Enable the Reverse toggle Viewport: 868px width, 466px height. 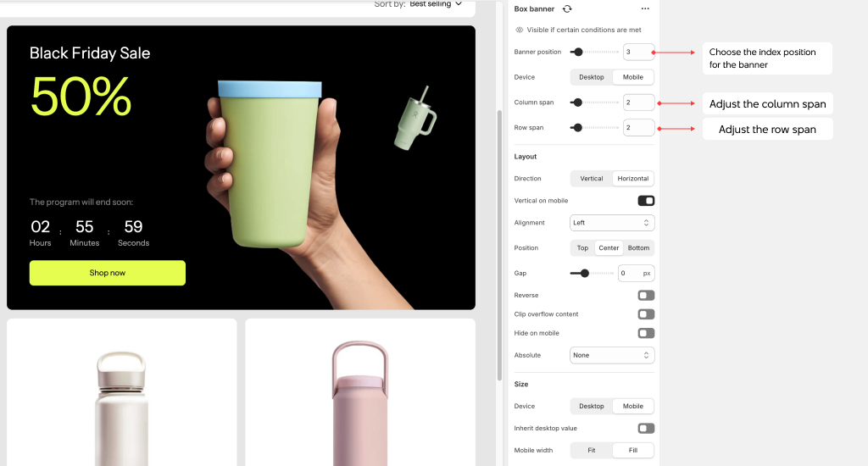pyautogui.click(x=646, y=296)
